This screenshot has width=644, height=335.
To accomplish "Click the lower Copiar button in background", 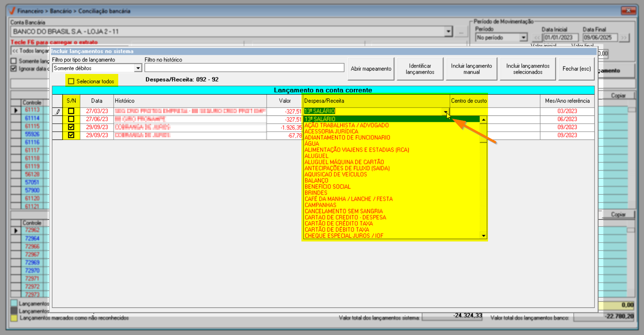I will (618, 214).
